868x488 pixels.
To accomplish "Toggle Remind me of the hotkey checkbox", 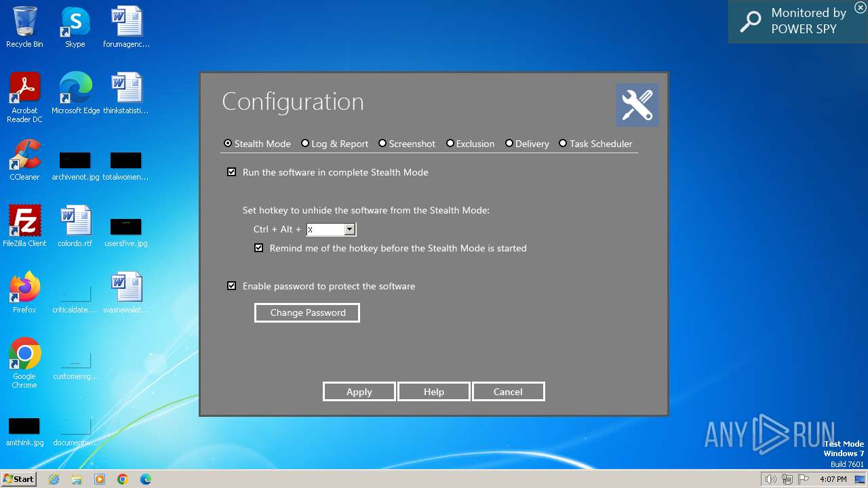I will tap(259, 248).
